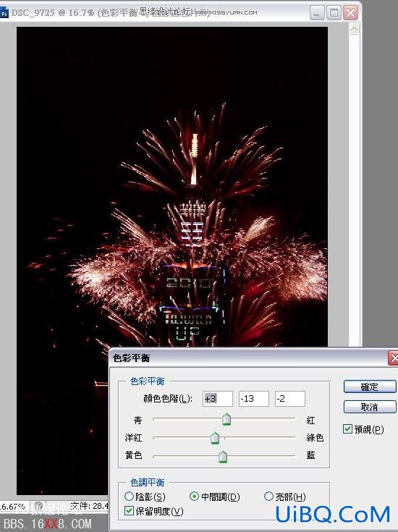Close the 色彩平衡 dialog
This screenshot has width=398, height=532.
coord(394,358)
